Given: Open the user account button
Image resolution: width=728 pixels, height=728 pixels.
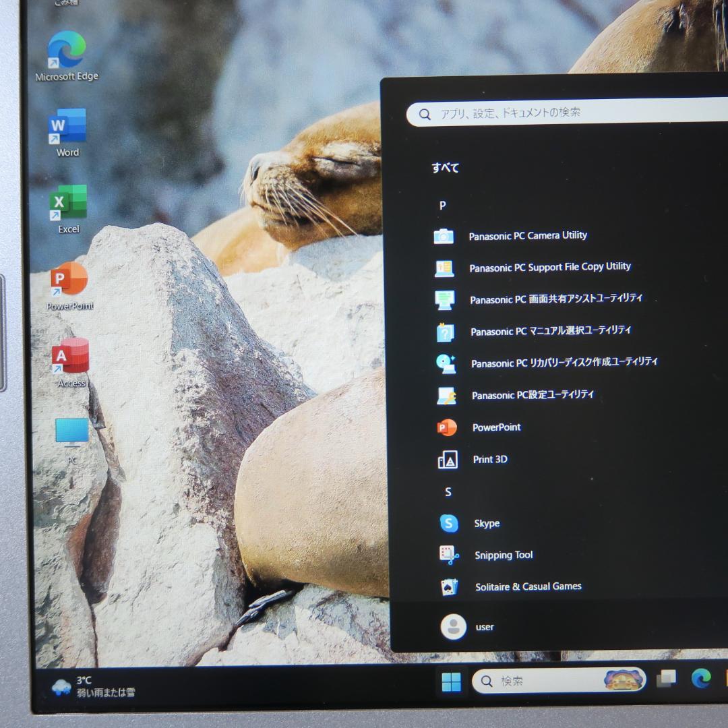Looking at the screenshot, I should 468,627.
